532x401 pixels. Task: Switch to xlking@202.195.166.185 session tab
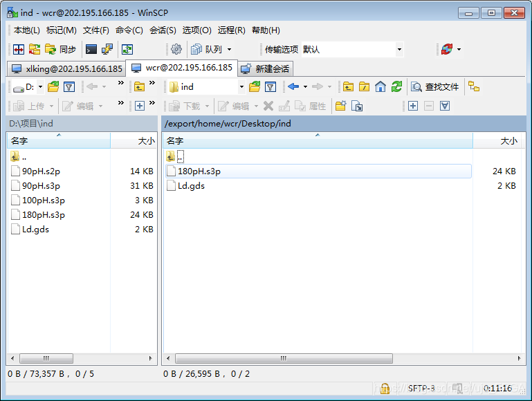[66, 68]
